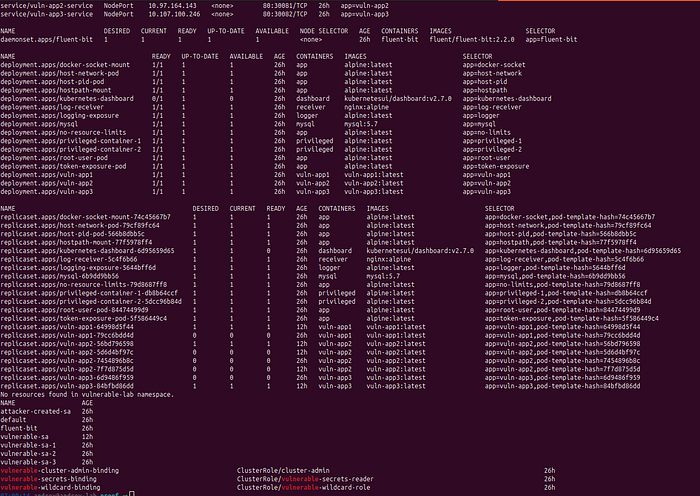Click the port mapping 80:30081/TCP
Image resolution: width=700 pixels, height=496 pixels.
(x=285, y=6)
